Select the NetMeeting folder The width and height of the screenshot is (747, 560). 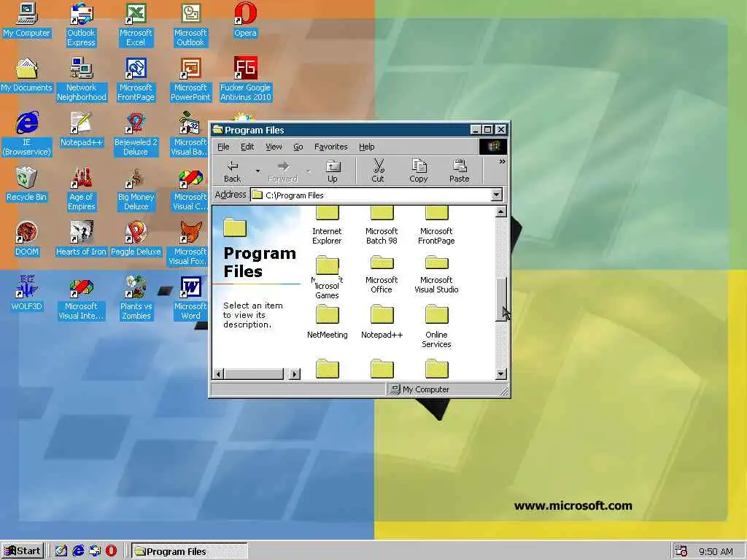click(x=328, y=322)
